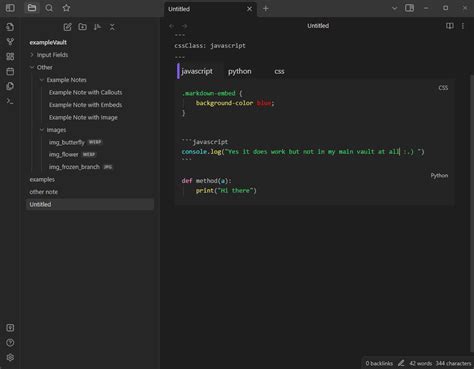Select the python tab in the note
Viewport: 474px width, 369px height.
click(x=240, y=71)
